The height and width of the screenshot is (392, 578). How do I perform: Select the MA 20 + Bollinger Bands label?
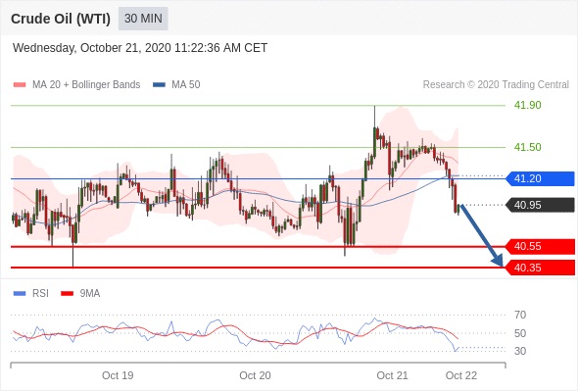(x=86, y=85)
